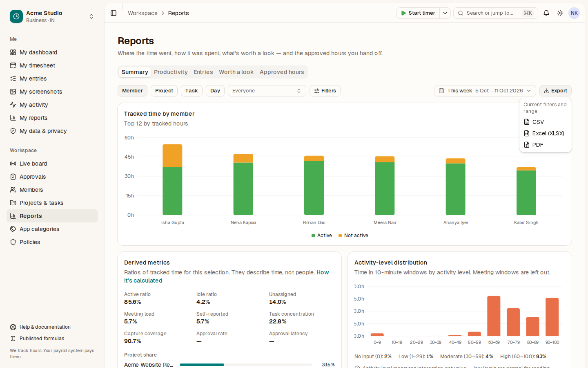Export as PDF
This screenshot has width=588, height=368.
pos(546,145)
